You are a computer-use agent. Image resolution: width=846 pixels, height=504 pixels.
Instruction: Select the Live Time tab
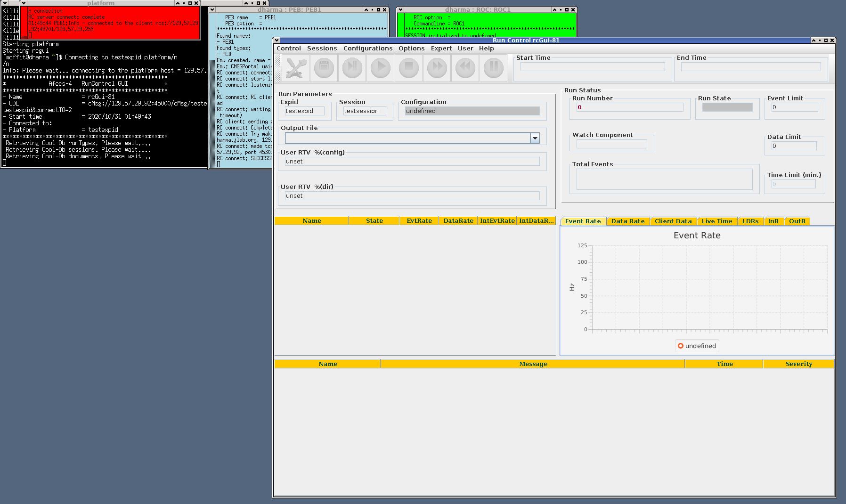(x=716, y=221)
